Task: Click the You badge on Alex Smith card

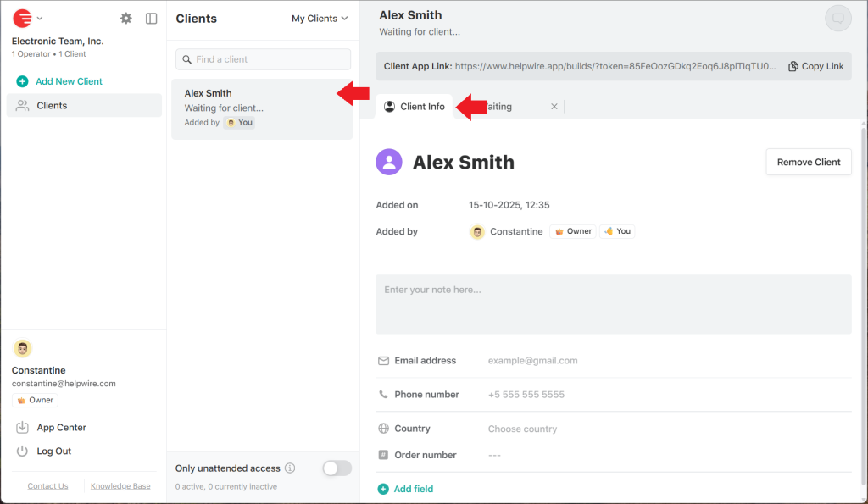Action: click(239, 122)
